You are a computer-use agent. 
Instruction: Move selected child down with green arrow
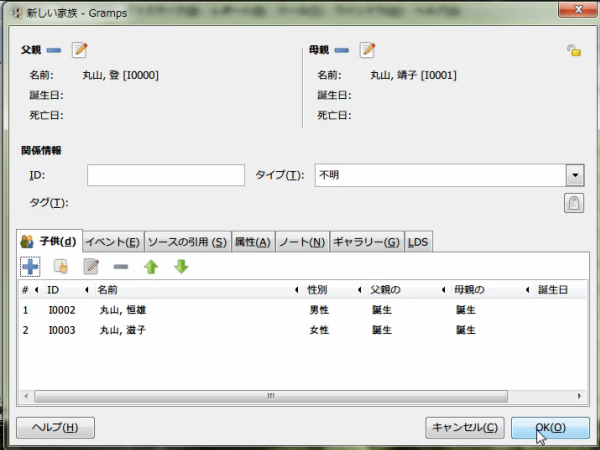click(x=181, y=266)
